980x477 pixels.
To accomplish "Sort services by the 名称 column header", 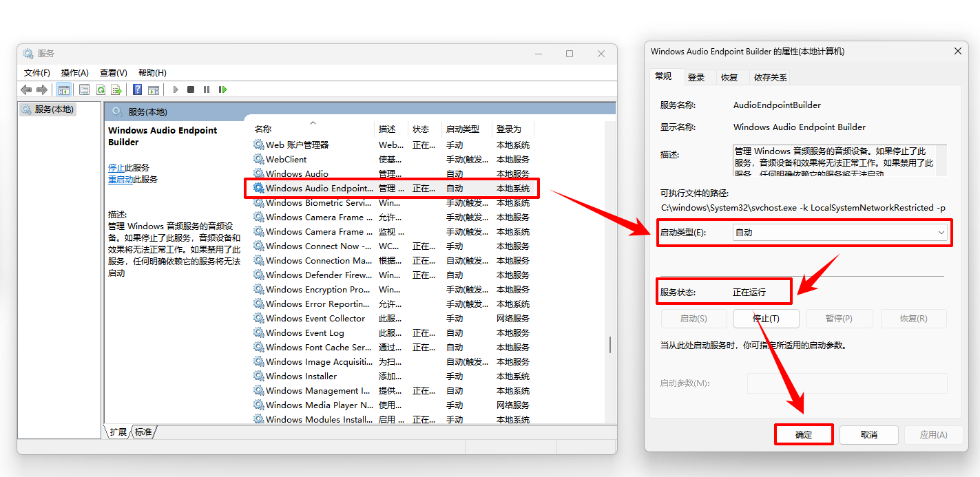I will pos(311,129).
